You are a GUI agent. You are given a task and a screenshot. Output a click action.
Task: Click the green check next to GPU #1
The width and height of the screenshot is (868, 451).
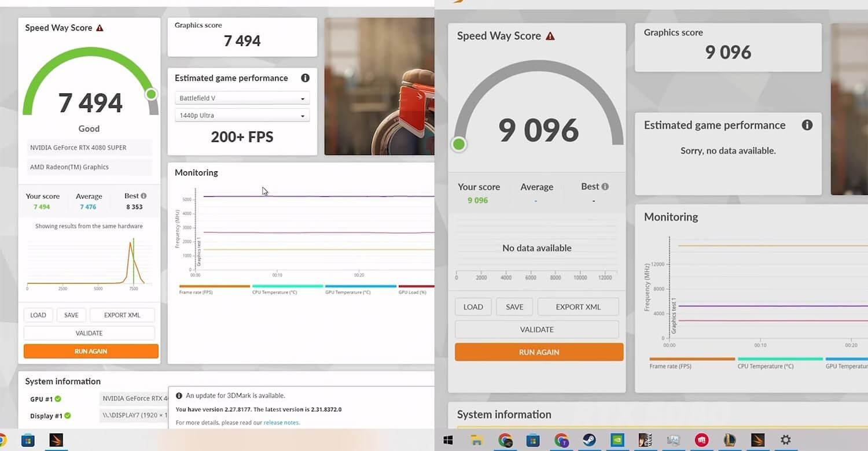58,399
